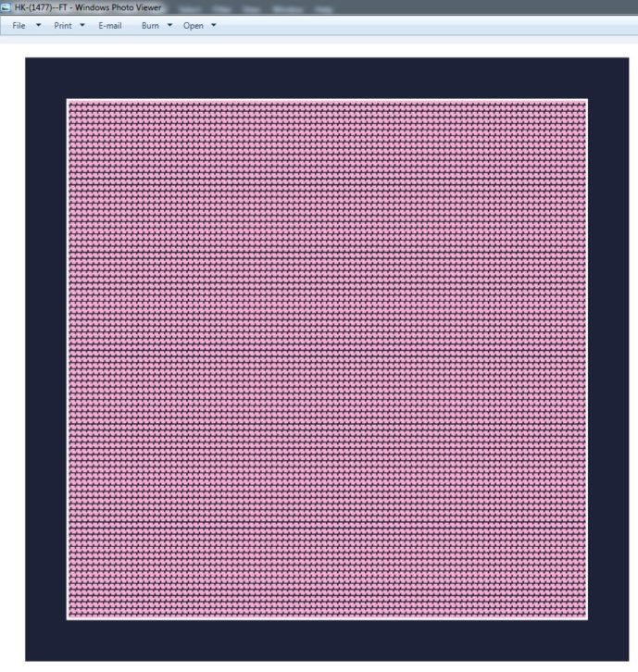Click the dark navy border above the pink pattern
This screenshot has width=638, height=672.
(327, 78)
